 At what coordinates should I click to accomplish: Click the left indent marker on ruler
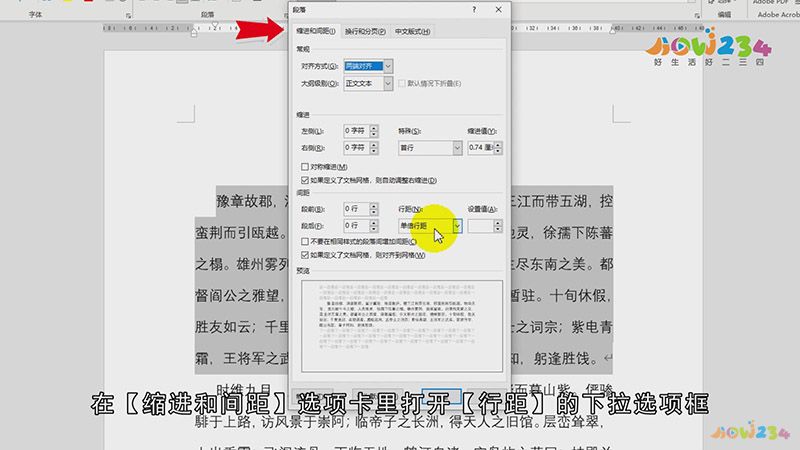(x=194, y=33)
